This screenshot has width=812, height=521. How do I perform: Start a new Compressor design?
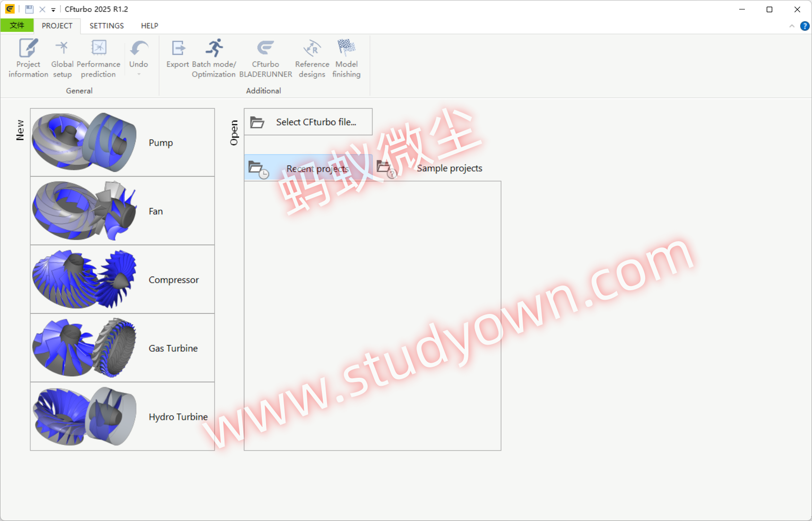click(x=122, y=279)
